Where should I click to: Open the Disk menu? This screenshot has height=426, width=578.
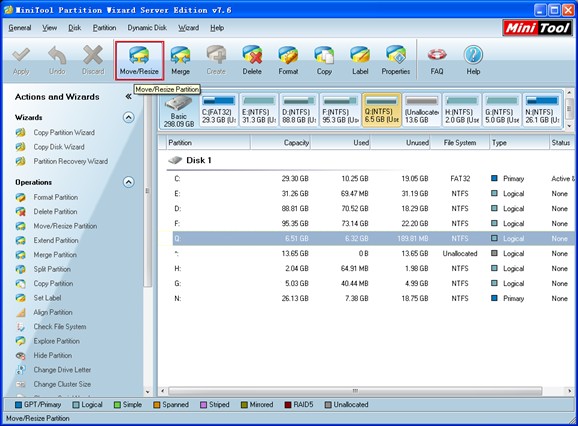click(74, 28)
